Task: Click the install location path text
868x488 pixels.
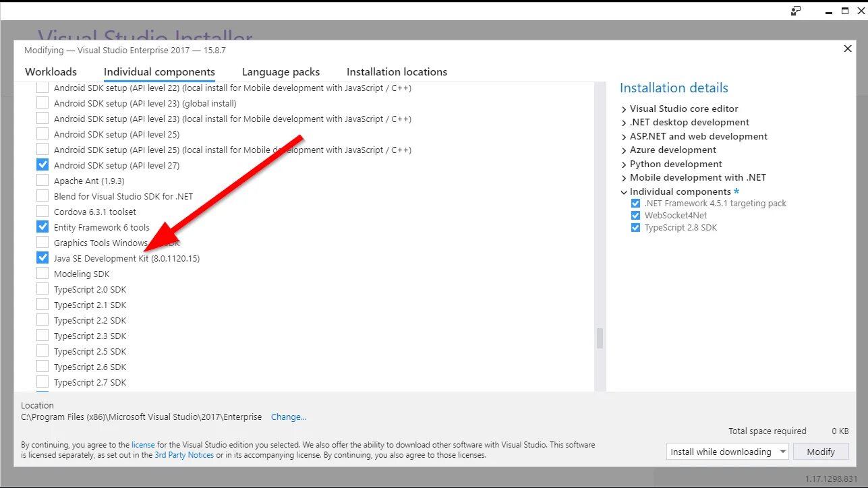Action: (x=142, y=417)
